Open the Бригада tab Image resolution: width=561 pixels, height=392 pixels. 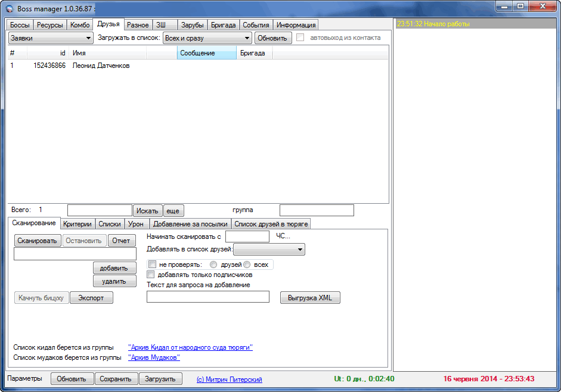(x=224, y=25)
